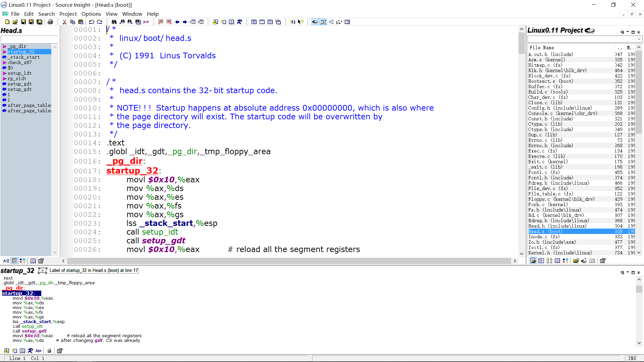Click the symbol search input field
Image resolution: width=644 pixels, height=362 pixels.
30,39
